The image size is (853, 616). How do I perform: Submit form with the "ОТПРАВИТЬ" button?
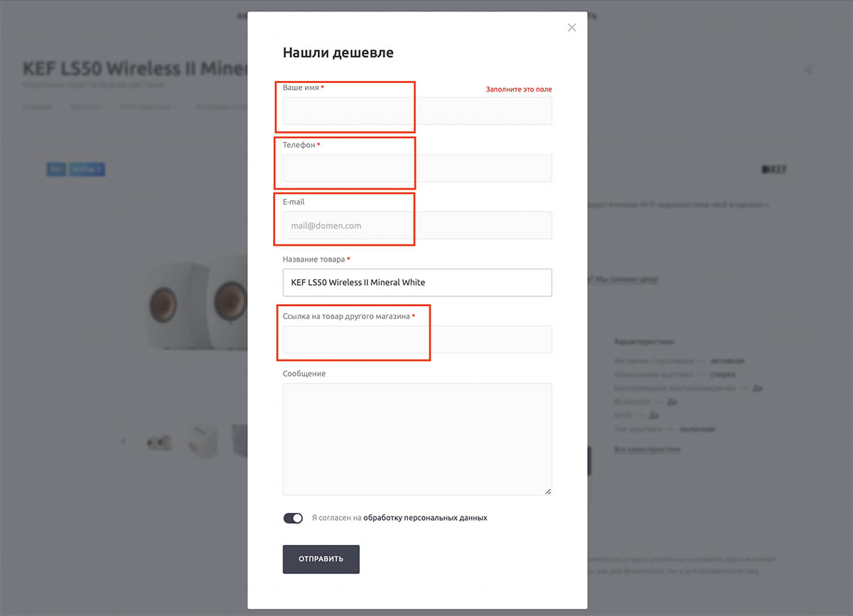[x=321, y=559]
